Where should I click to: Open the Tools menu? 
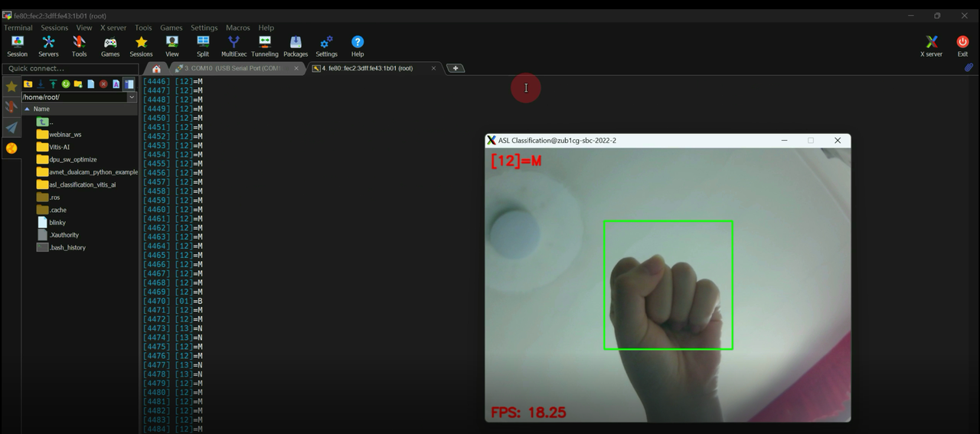(143, 28)
